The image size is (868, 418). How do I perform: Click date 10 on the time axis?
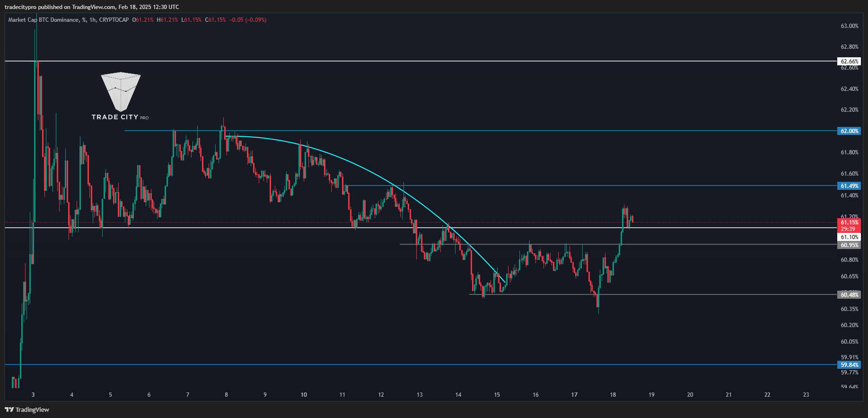(x=304, y=395)
